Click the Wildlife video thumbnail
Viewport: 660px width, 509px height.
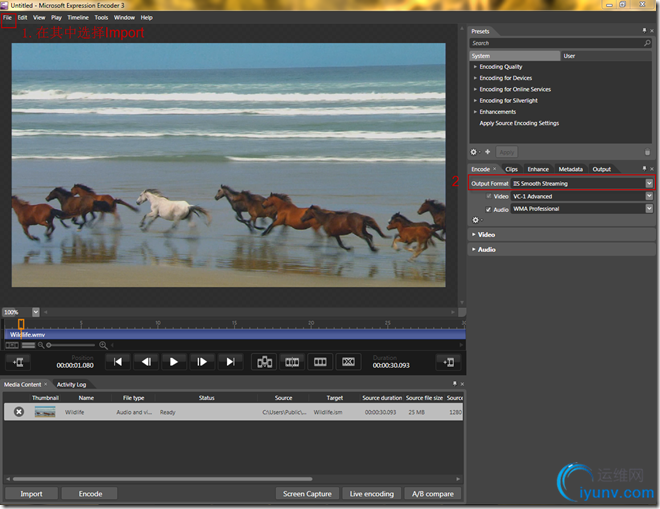coord(45,412)
